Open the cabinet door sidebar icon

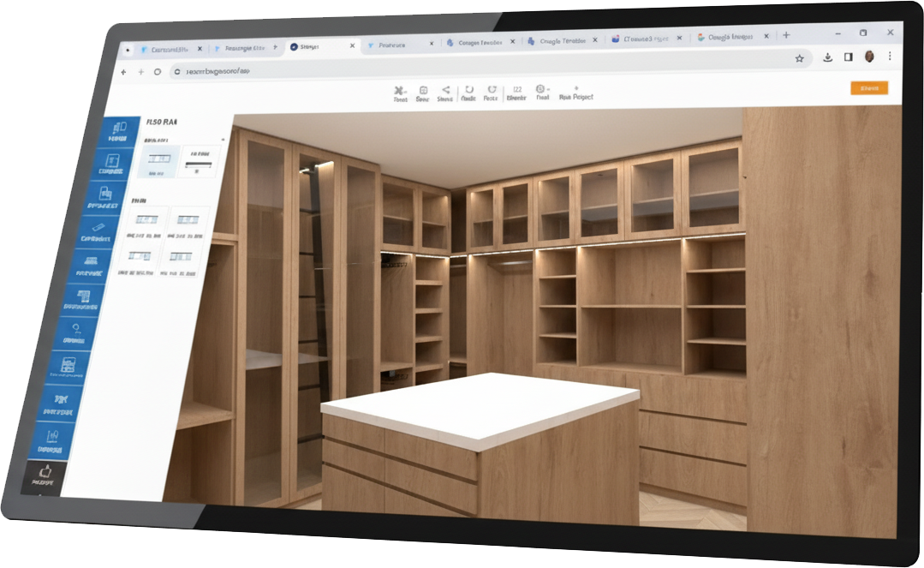[112, 161]
